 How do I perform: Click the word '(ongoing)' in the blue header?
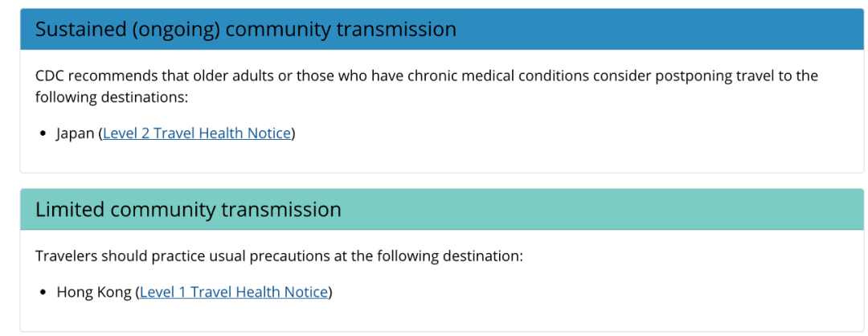pyautogui.click(x=179, y=30)
